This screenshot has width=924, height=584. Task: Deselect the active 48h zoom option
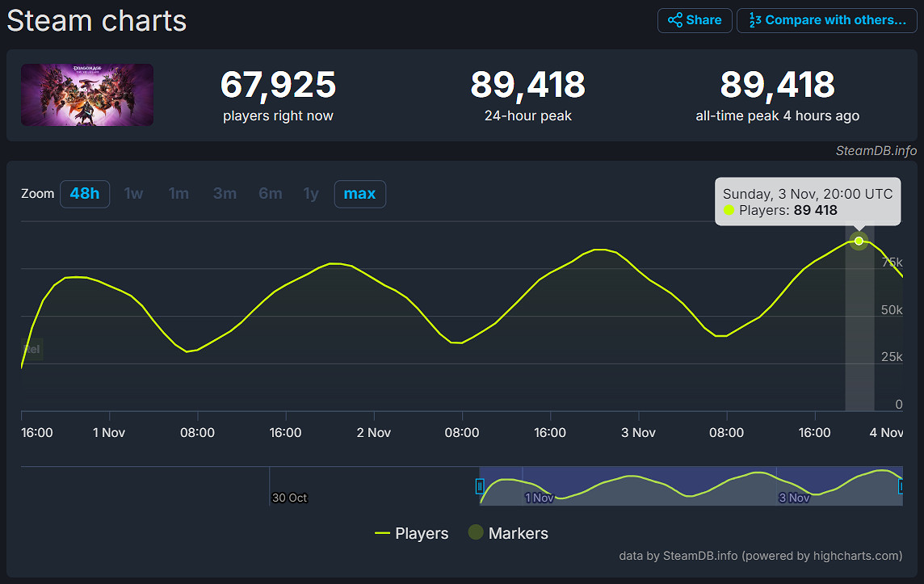(85, 194)
